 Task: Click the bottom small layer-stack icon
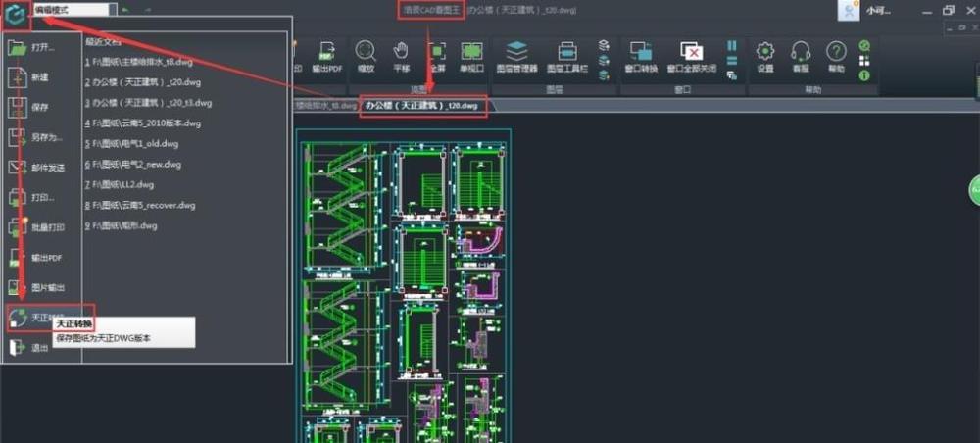coord(604,75)
